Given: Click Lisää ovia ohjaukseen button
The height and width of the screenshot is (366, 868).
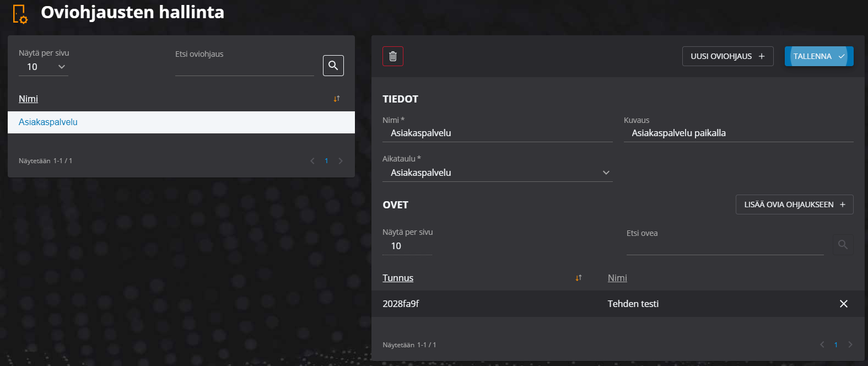Looking at the screenshot, I should coord(794,204).
